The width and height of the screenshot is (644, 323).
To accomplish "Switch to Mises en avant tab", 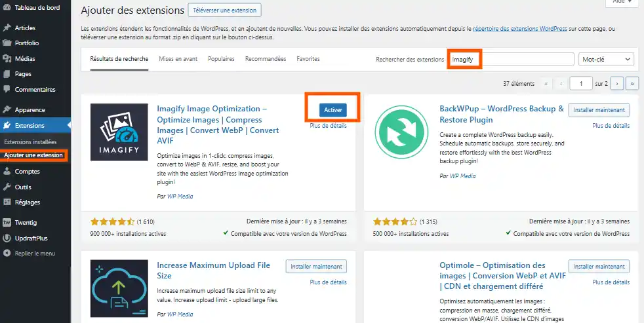I will pyautogui.click(x=178, y=59).
